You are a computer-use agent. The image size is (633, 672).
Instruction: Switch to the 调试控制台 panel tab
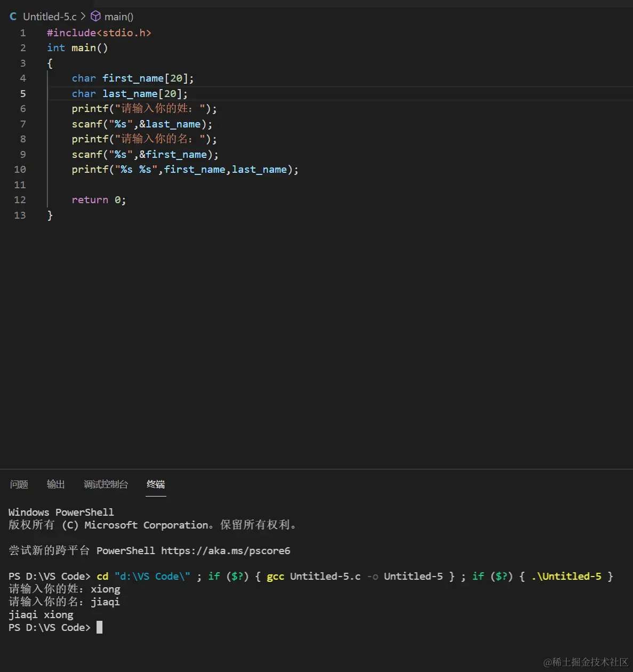(x=106, y=484)
